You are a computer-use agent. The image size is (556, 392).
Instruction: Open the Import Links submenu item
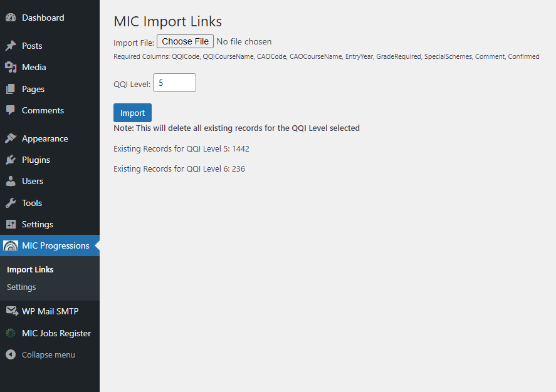[30, 269]
